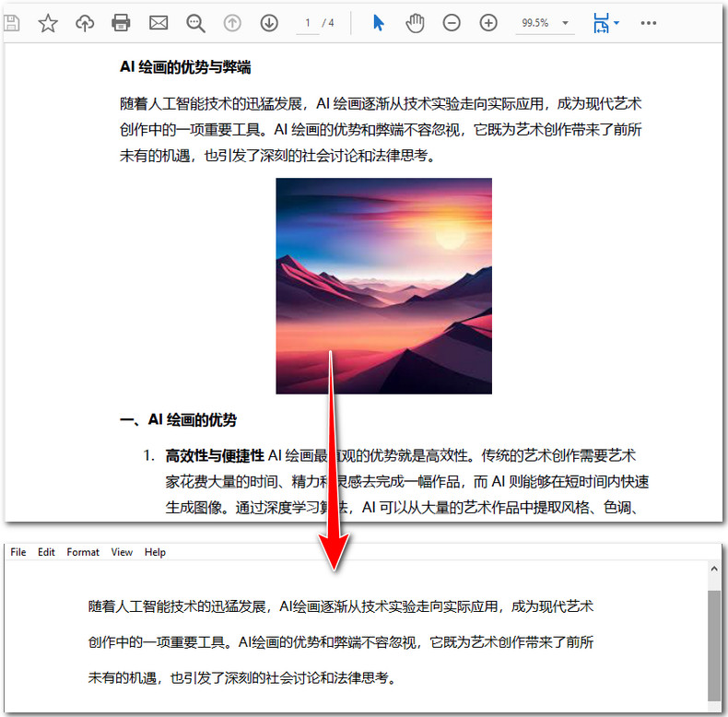
Task: Open the find text magnifier tool
Action: click(195, 23)
